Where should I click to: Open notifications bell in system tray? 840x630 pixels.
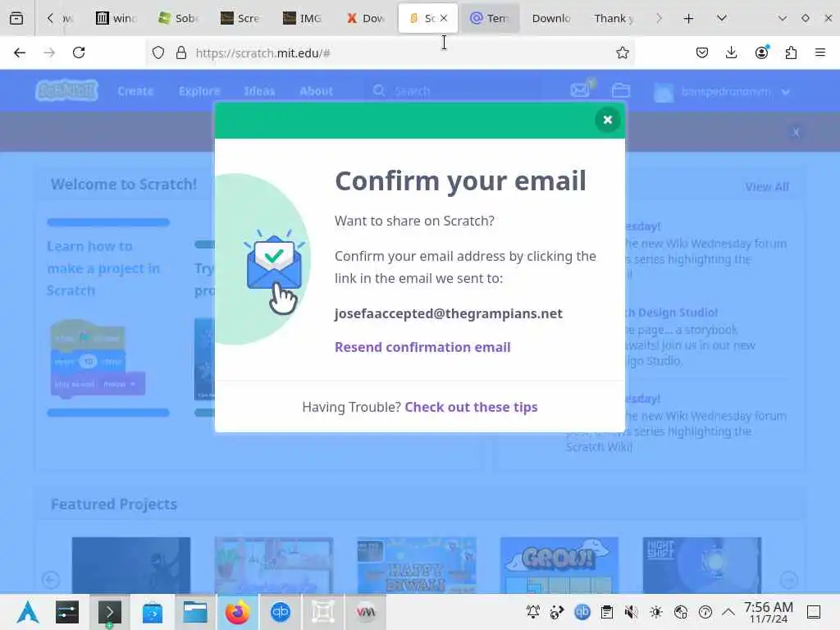point(533,612)
